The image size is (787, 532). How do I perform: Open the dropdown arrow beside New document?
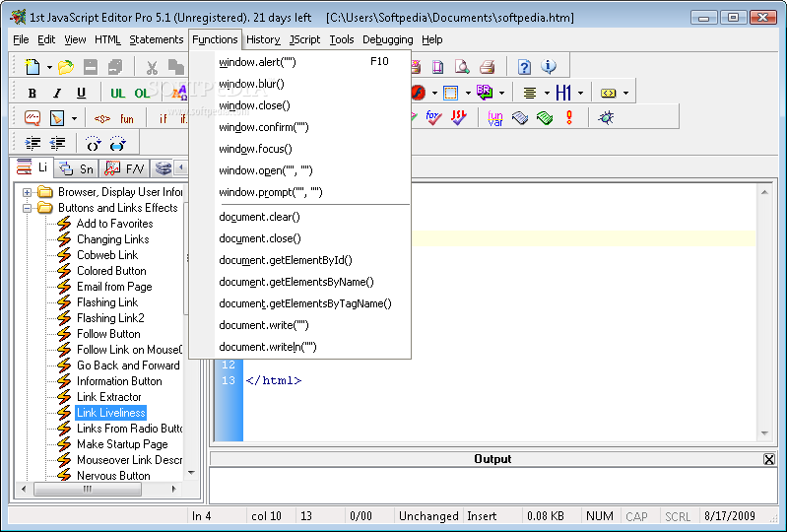pos(49,67)
